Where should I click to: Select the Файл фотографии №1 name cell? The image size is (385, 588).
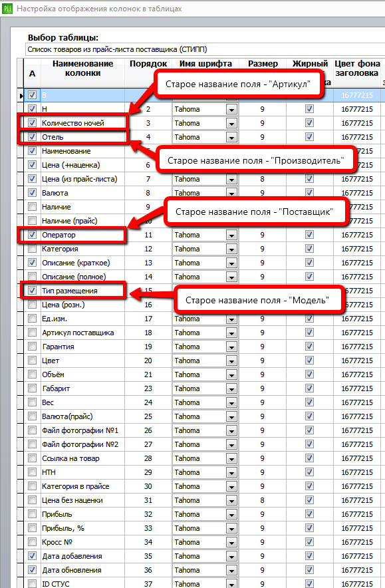(x=82, y=430)
